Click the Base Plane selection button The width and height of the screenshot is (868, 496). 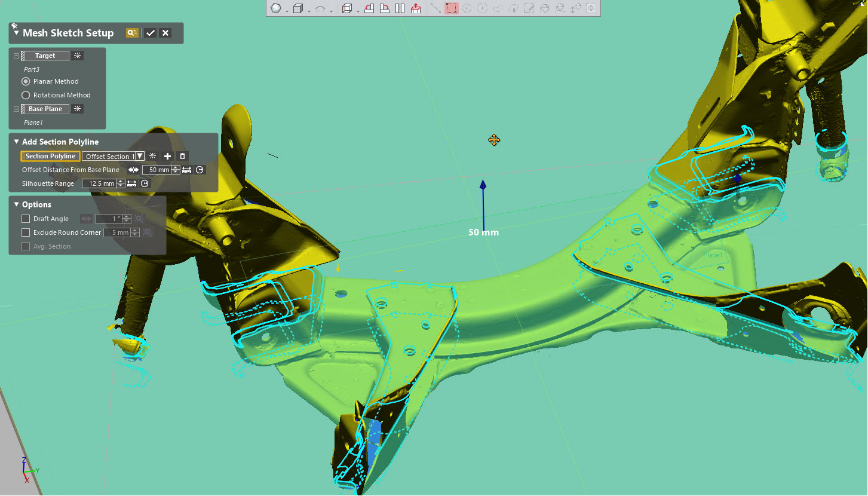point(45,109)
